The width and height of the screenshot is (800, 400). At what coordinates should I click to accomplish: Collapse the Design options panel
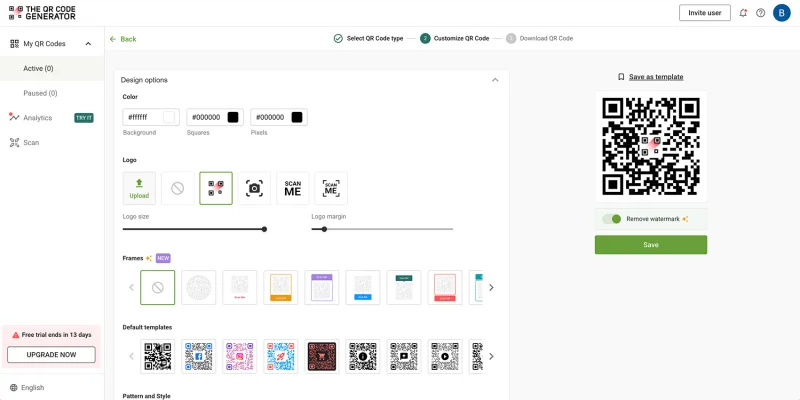point(495,80)
